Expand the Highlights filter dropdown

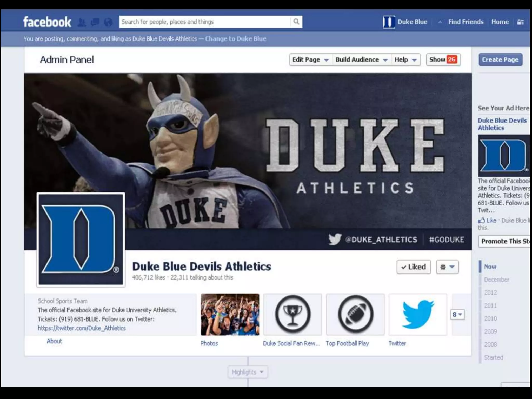(x=248, y=372)
